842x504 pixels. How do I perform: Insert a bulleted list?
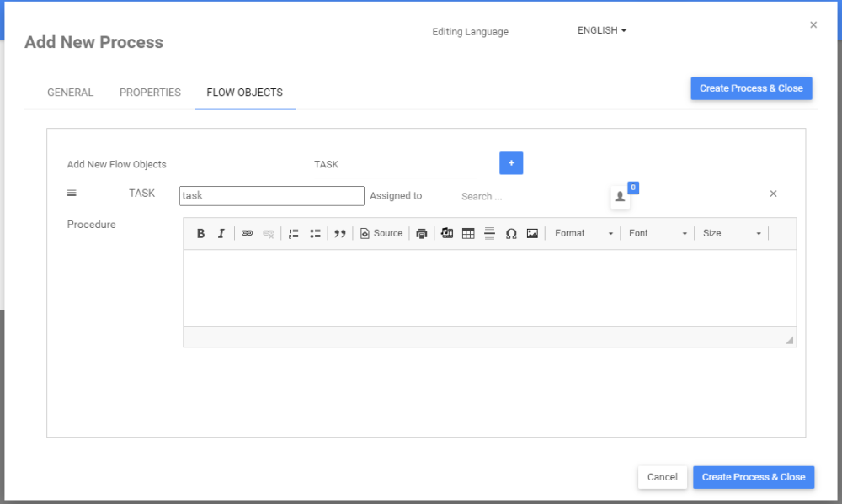pos(315,234)
